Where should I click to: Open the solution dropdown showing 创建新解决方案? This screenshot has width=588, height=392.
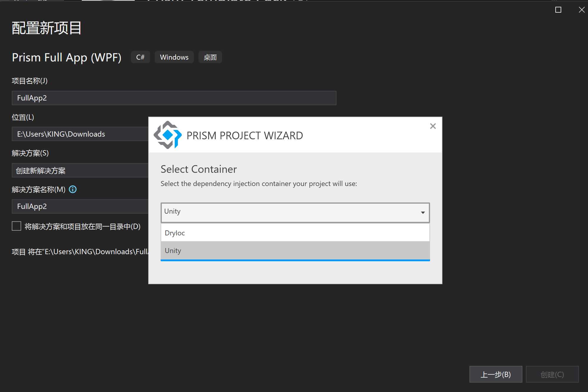click(x=80, y=170)
